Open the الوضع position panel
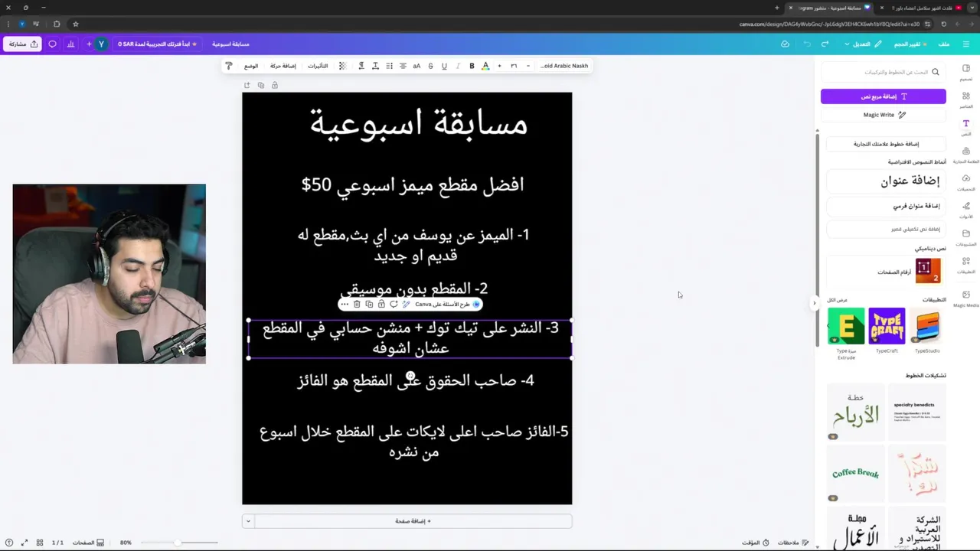Image resolution: width=980 pixels, height=551 pixels. [251, 66]
